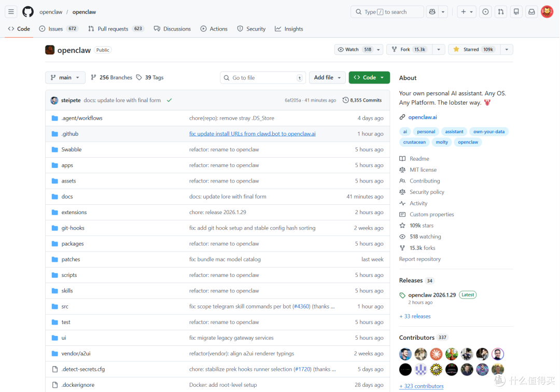Click the book icon next to Readme
This screenshot has width=560, height=392.
pyautogui.click(x=402, y=159)
